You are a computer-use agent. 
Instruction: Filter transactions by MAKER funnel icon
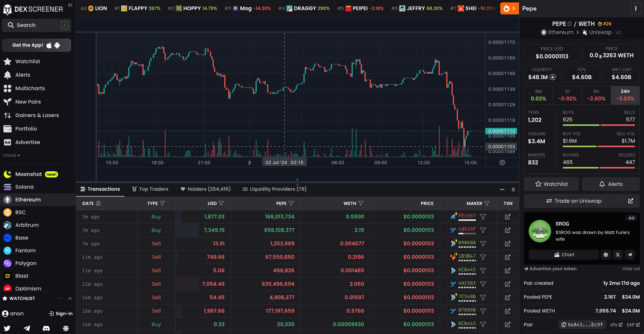tap(487, 203)
